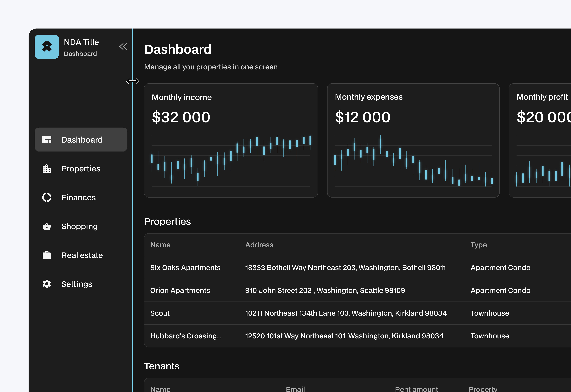Go to the Real estate page
Image resolution: width=571 pixels, height=392 pixels.
(82, 255)
